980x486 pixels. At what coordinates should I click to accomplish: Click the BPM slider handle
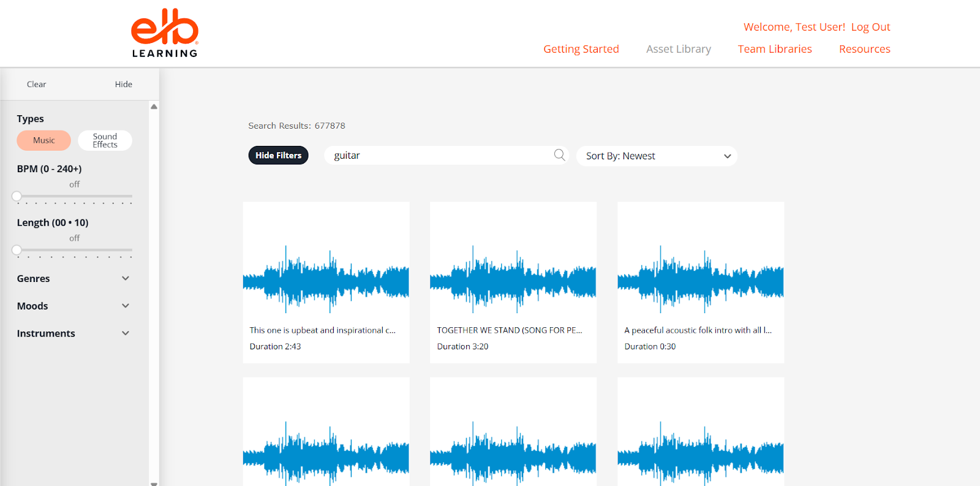click(17, 196)
